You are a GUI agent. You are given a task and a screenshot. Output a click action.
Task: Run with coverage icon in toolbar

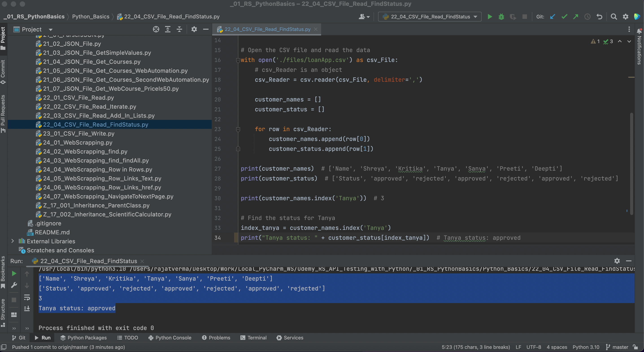pos(513,17)
